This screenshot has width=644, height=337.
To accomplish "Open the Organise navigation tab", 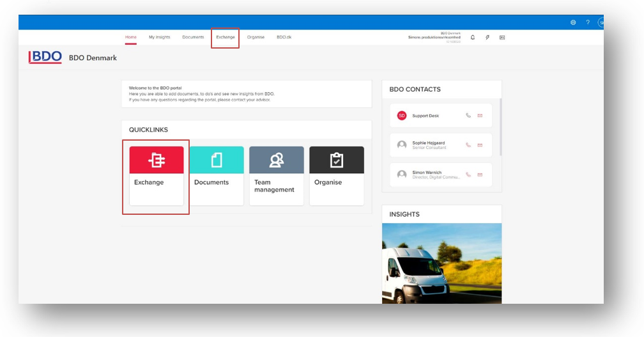I will 256,37.
